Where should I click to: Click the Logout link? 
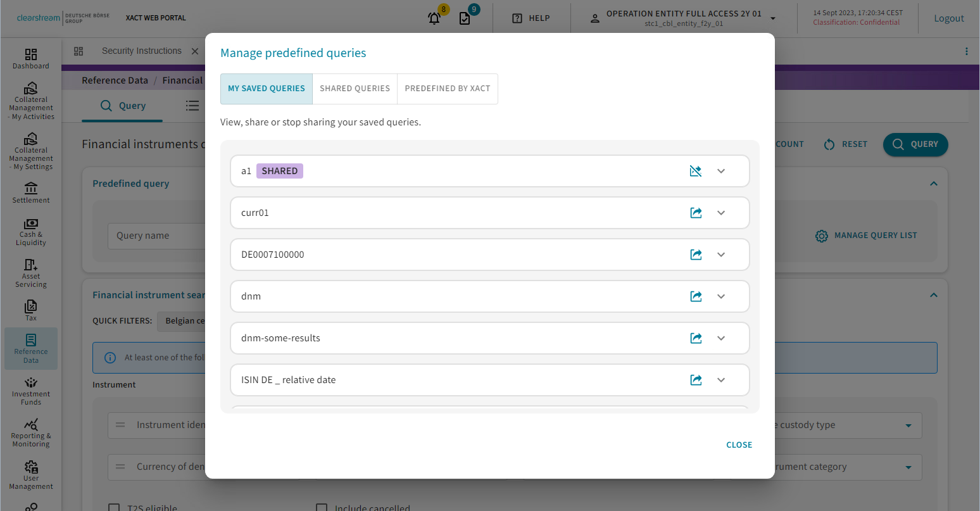[x=948, y=18]
